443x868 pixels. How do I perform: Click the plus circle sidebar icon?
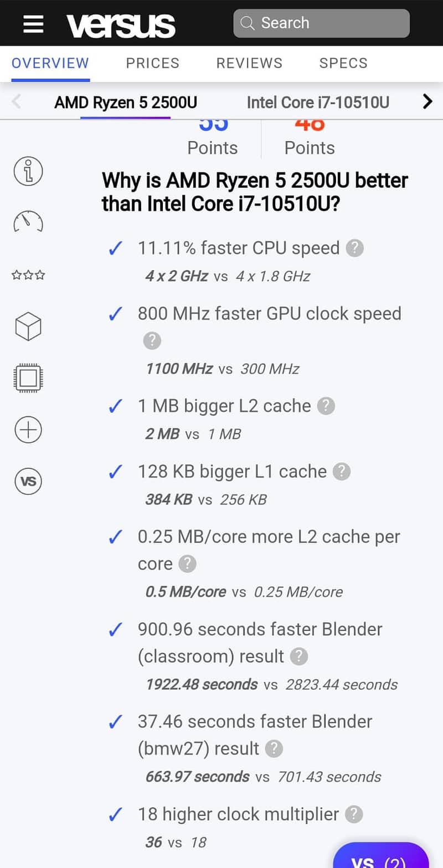tap(28, 430)
